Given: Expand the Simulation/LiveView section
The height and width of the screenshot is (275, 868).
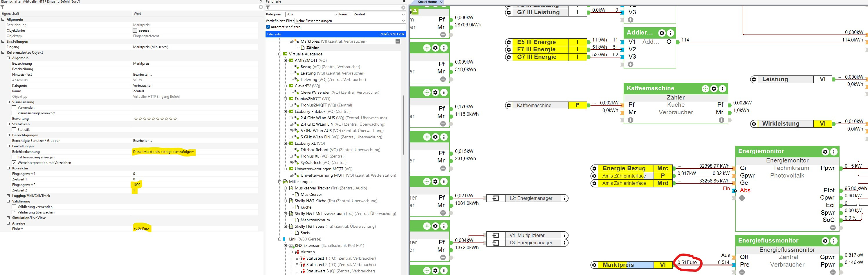Looking at the screenshot, I should [8, 218].
